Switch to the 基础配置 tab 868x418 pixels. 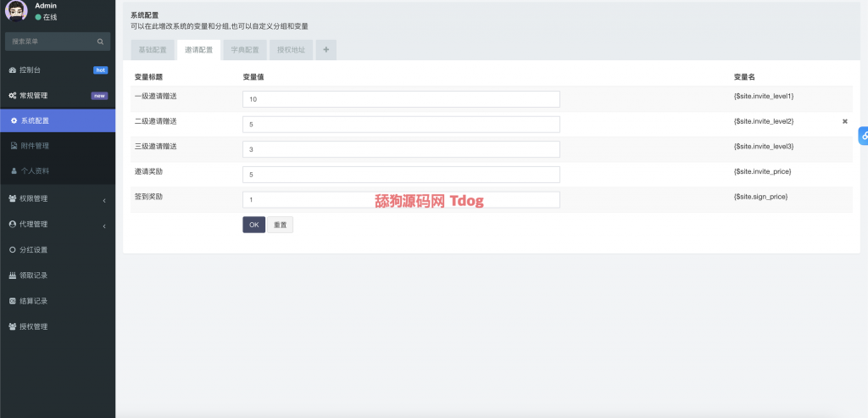coord(153,50)
